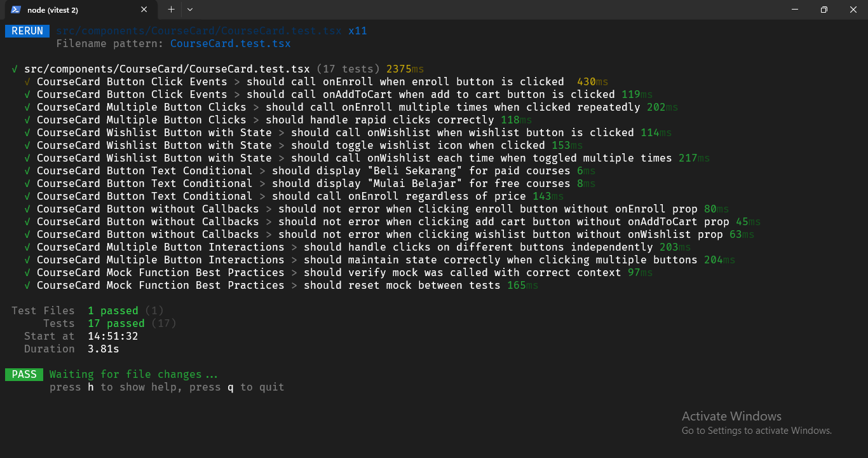Minimize the terminal window
The width and height of the screenshot is (868, 458).
click(x=794, y=10)
